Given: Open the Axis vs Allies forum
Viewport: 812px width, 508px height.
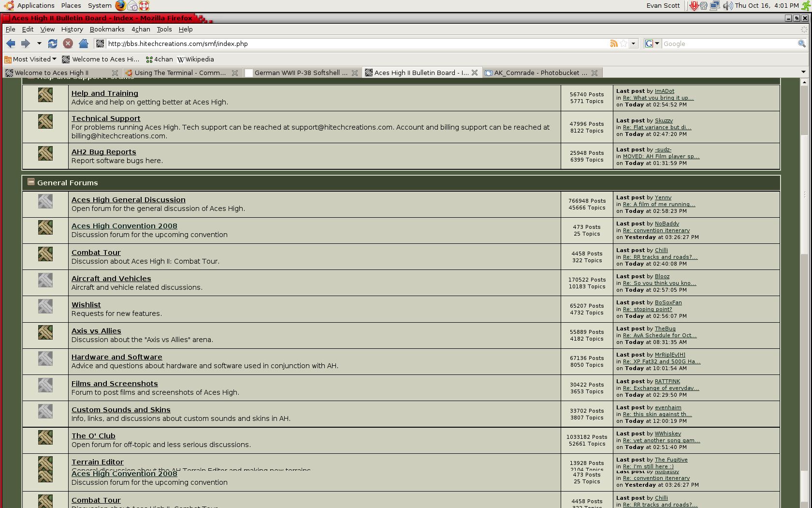Looking at the screenshot, I should coord(96,331).
